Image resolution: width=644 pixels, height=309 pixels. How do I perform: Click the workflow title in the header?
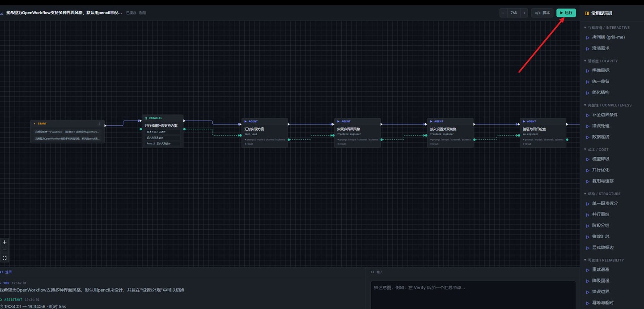[x=64, y=13]
